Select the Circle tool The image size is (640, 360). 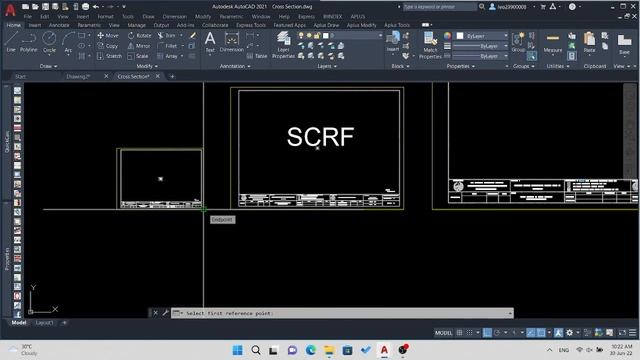coord(49,42)
